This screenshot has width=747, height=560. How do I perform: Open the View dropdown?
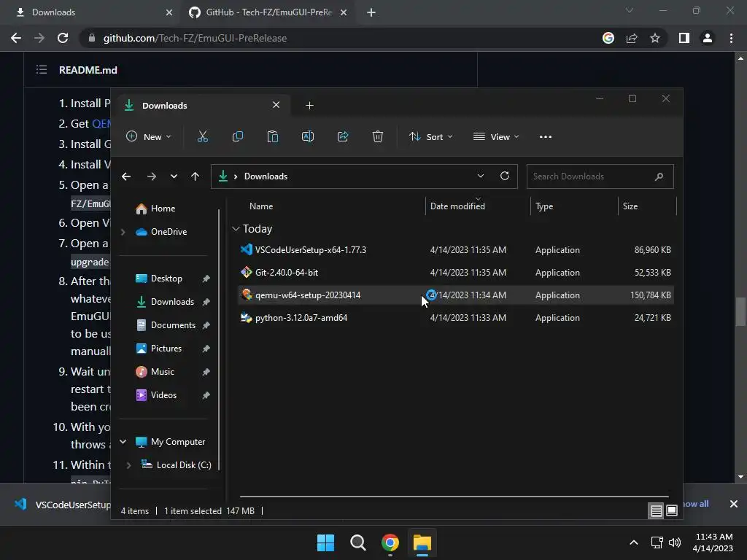click(x=496, y=136)
